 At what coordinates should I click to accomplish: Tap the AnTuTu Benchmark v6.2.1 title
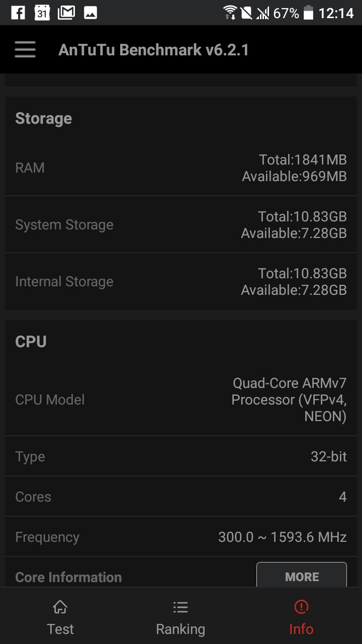pyautogui.click(x=153, y=50)
